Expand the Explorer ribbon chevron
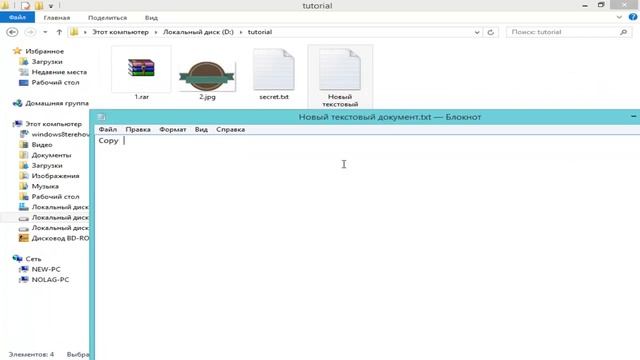640x360 pixels. 619,17
